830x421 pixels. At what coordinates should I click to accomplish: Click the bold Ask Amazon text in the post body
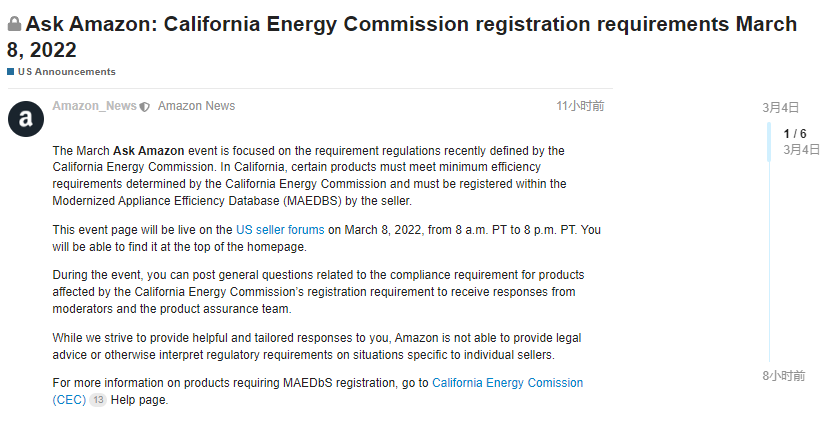coord(149,151)
